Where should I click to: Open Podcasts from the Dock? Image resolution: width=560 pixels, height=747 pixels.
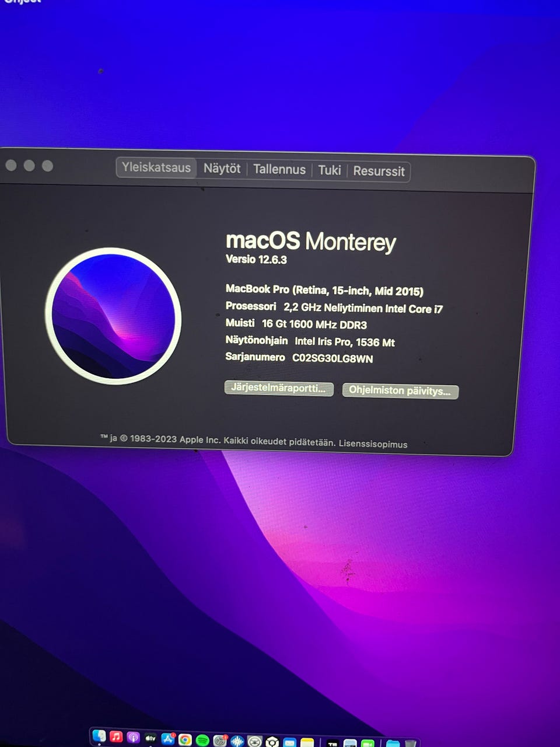click(x=134, y=738)
